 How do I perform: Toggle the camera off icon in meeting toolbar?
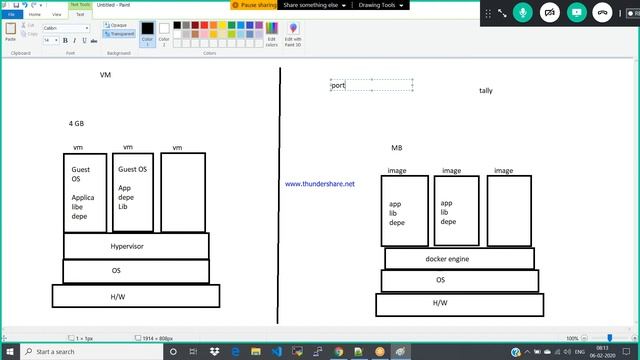(x=550, y=13)
